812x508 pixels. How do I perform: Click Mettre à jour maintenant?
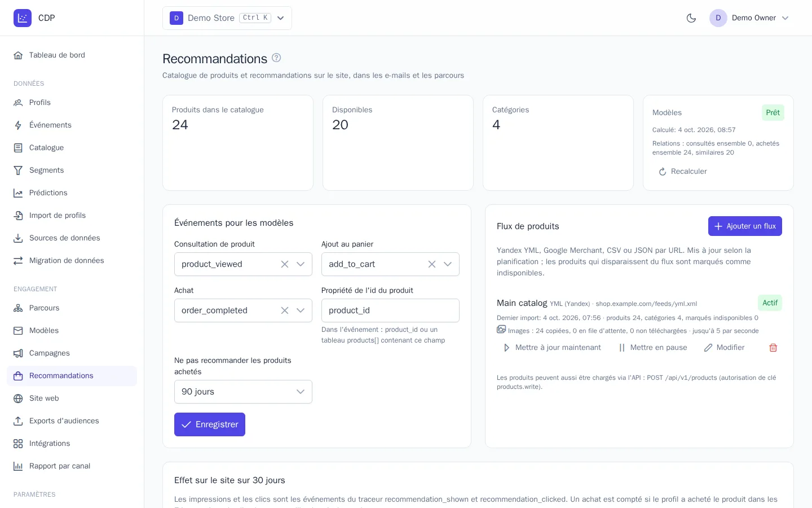(551, 348)
